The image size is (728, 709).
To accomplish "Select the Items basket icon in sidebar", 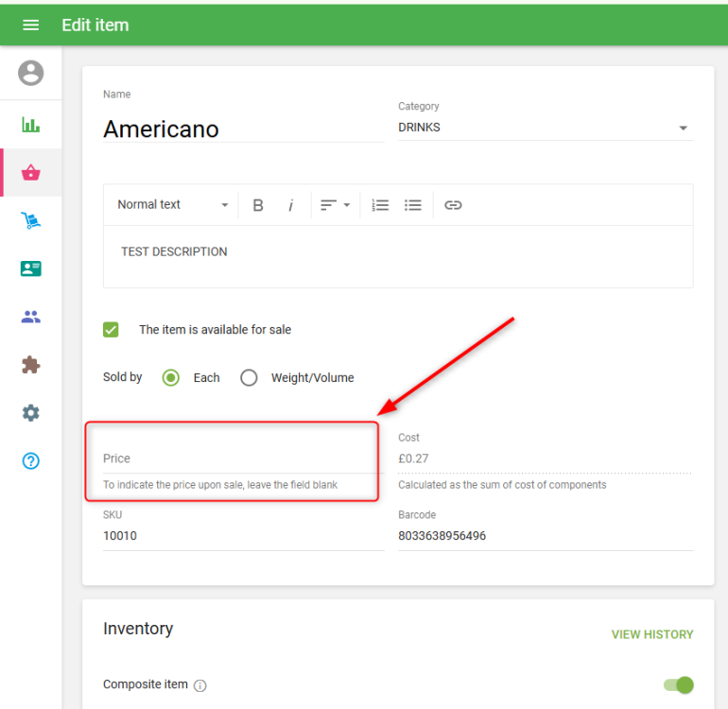I will (31, 173).
